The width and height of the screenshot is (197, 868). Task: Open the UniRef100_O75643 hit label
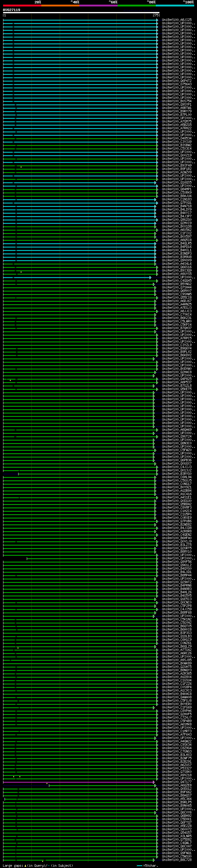click(x=177, y=84)
